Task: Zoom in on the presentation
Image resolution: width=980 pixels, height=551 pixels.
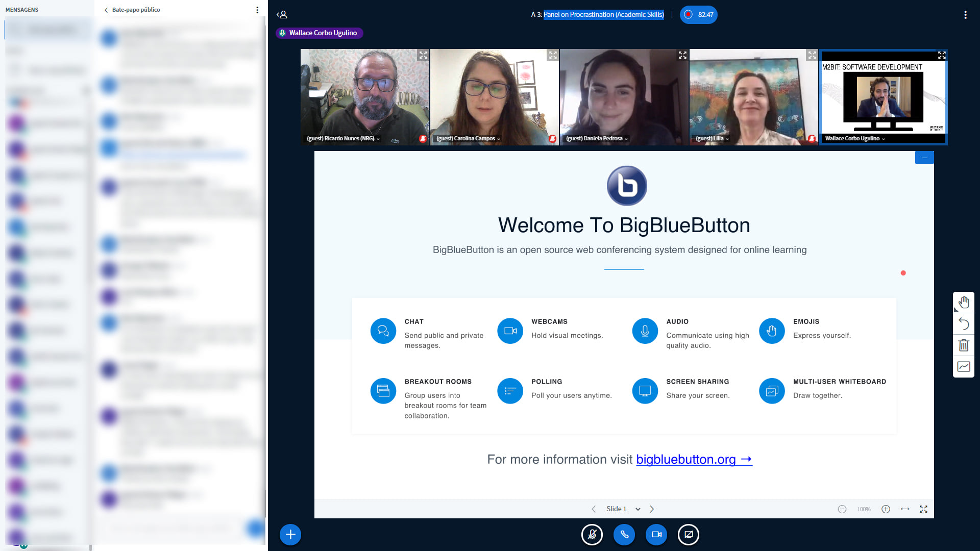Action: pos(886,509)
